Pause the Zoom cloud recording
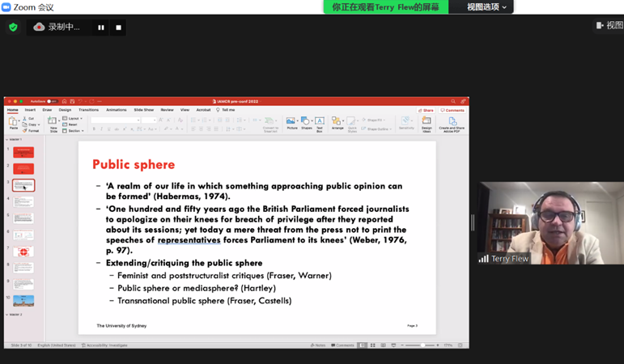This screenshot has width=624, height=364. point(101,28)
